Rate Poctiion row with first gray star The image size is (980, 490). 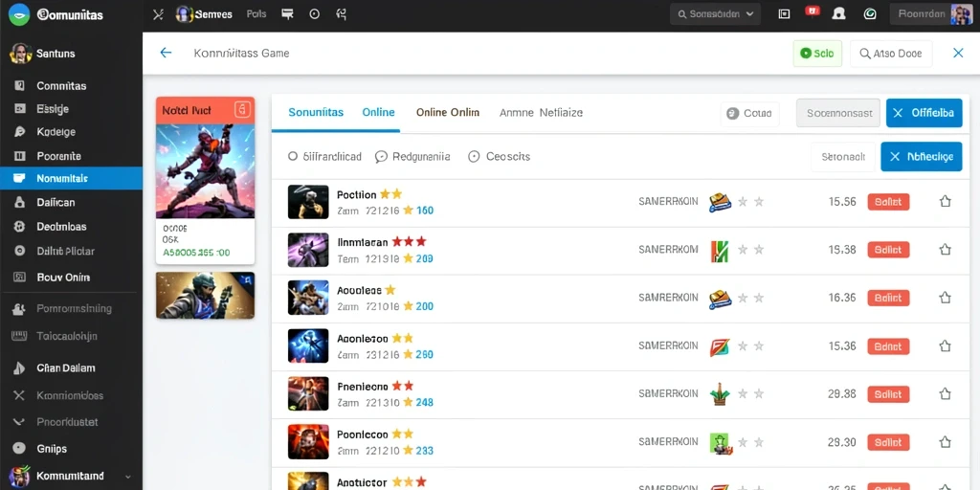[x=743, y=202]
